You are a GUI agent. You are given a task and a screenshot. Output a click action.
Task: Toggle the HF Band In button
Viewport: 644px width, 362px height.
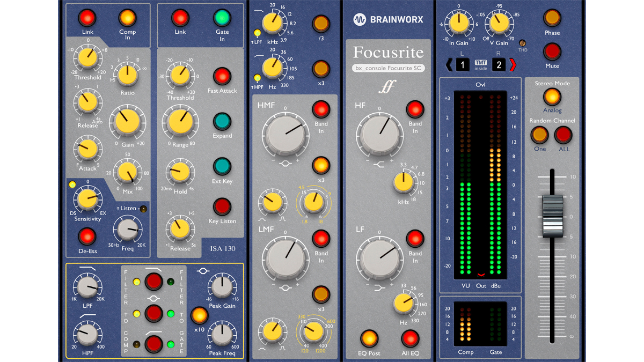(x=415, y=109)
